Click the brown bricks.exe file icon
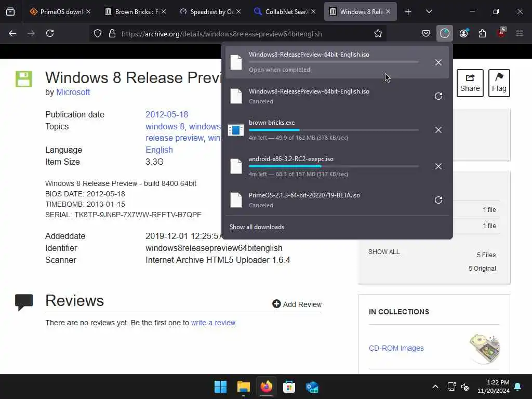This screenshot has height=399, width=532. pos(236,130)
